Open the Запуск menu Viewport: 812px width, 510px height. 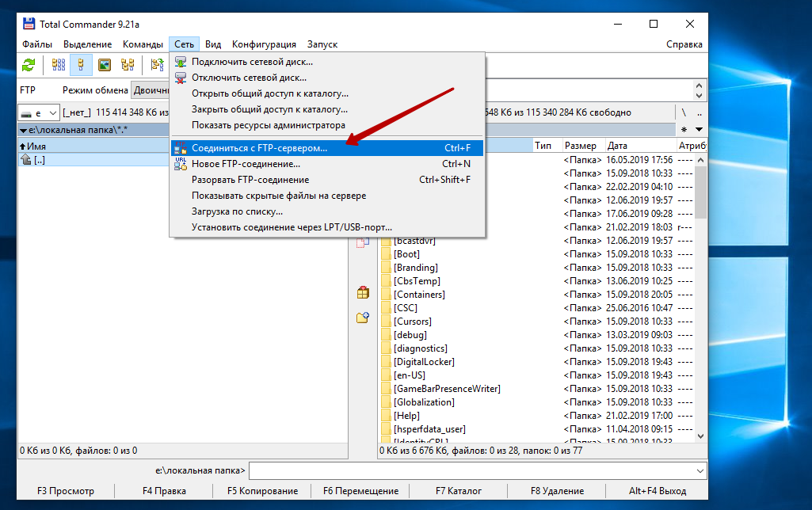322,44
